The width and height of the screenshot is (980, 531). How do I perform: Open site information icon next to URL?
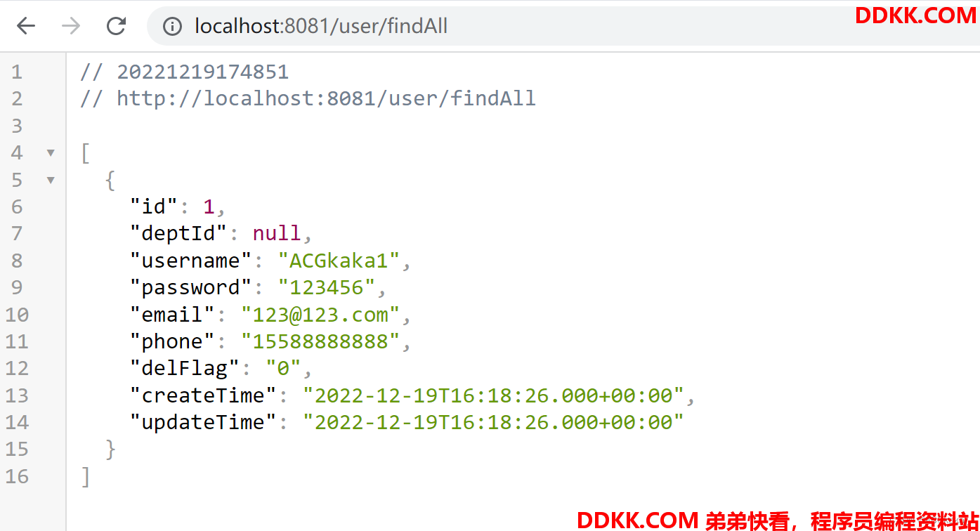[172, 27]
